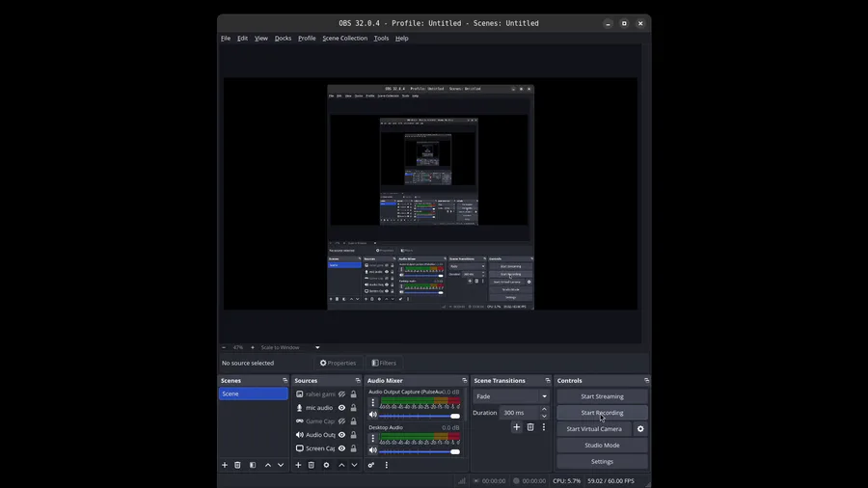The image size is (868, 488).
Task: Show the Game Capture source visibility
Action: [342, 421]
